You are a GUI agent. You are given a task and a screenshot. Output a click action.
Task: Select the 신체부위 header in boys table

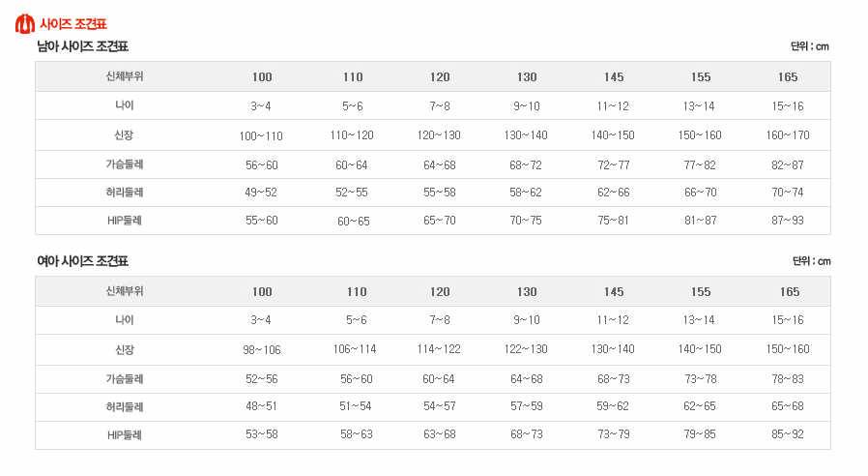tap(125, 76)
